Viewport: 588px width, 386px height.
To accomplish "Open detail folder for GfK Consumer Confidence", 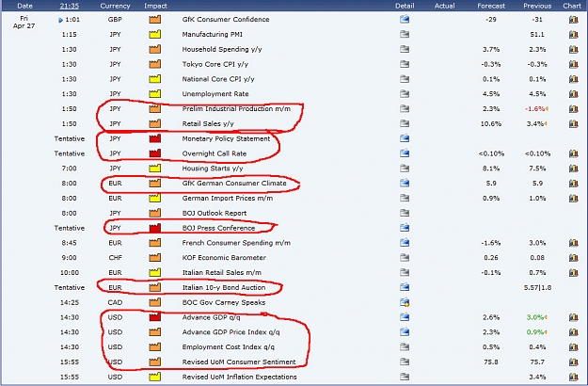I will coord(405,19).
